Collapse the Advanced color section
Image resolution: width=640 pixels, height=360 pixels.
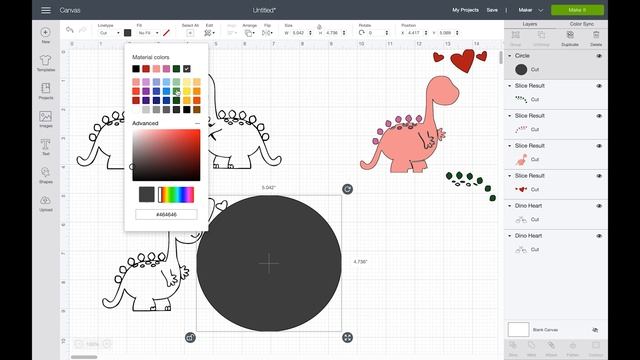tap(198, 123)
